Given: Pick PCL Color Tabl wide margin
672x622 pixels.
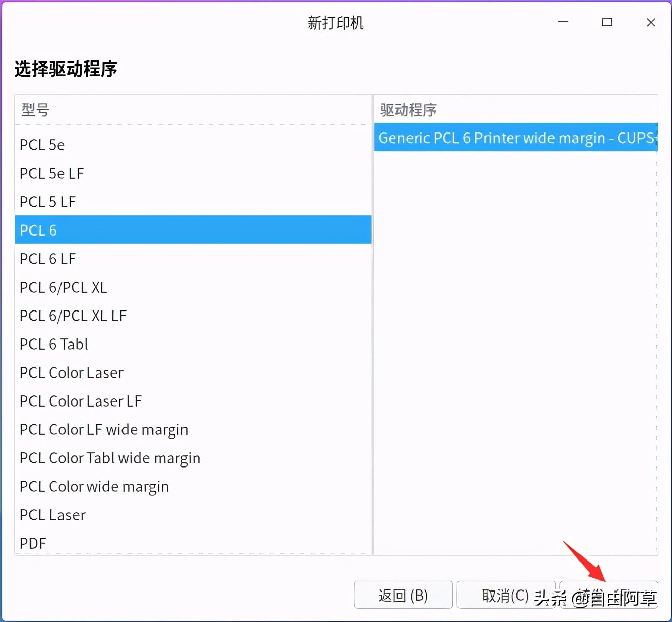Looking at the screenshot, I should tap(109, 458).
